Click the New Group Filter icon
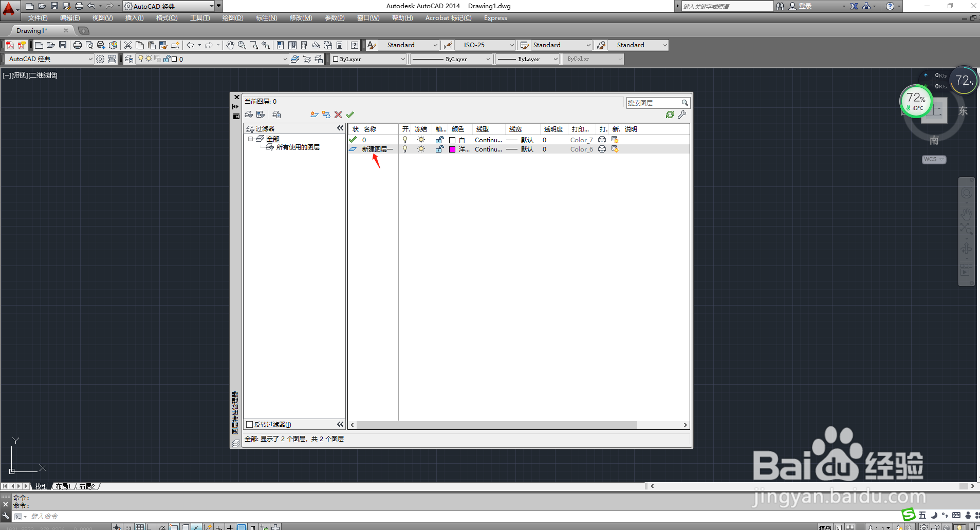Screen dimensions: 980x530 pyautogui.click(x=261, y=115)
